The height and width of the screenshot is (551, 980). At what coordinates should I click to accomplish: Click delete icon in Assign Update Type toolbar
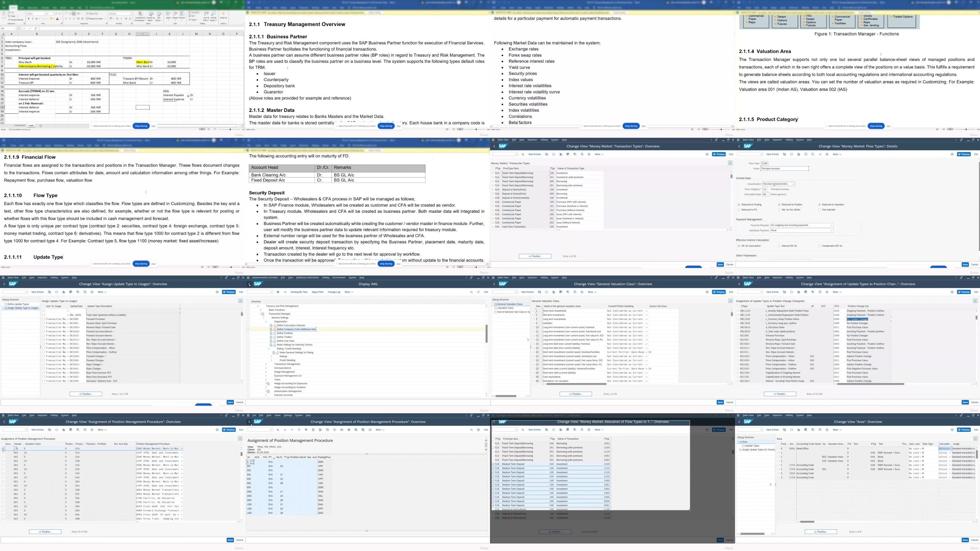point(56,292)
